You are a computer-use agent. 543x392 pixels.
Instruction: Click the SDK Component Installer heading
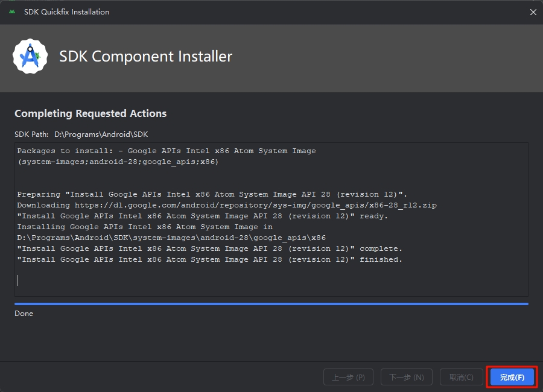click(x=146, y=56)
